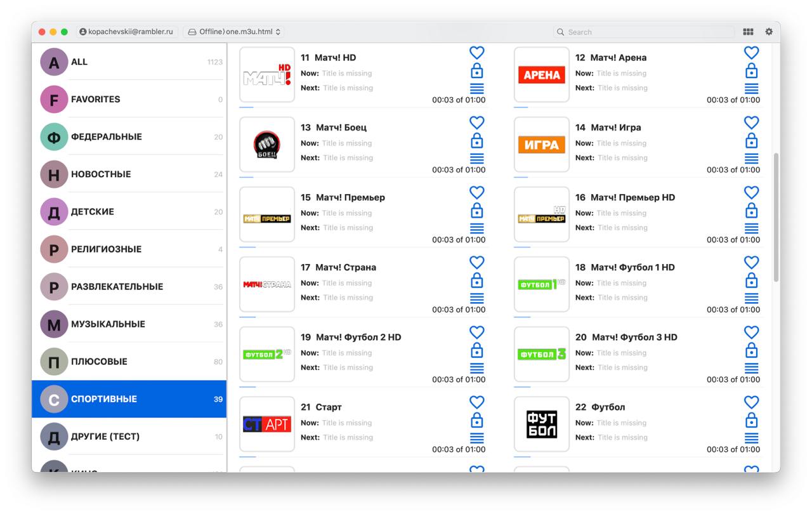Image resolution: width=812 pixels, height=514 pixels.
Task: Lock channel 15 Матч! Премьер
Action: click(477, 210)
